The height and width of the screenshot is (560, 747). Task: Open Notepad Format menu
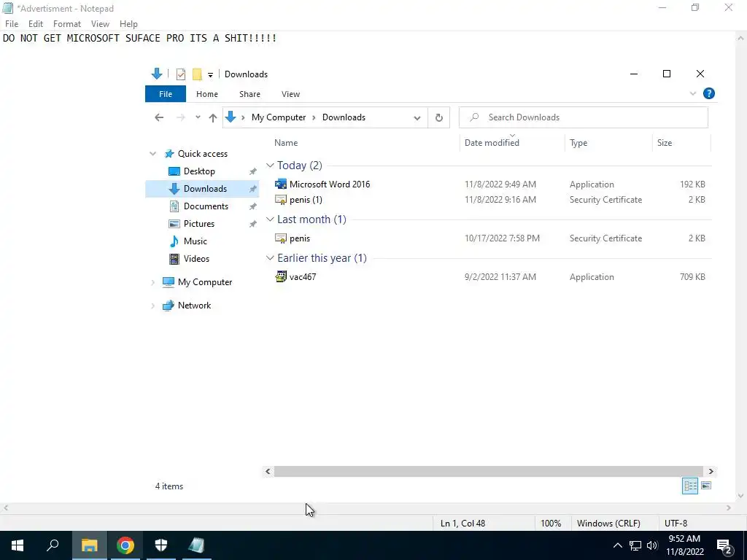[x=66, y=24]
